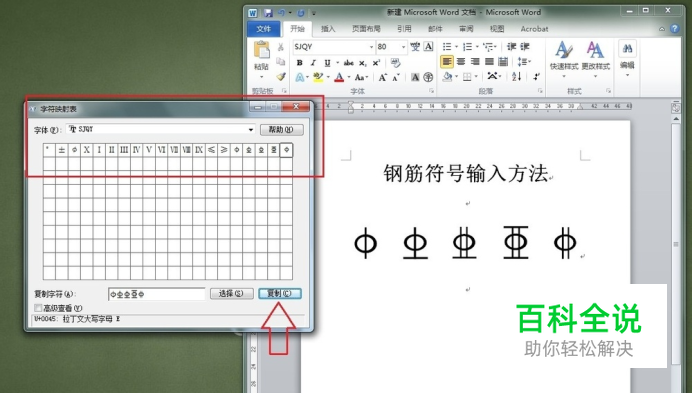692x393 pixels.
Task: Pick the red font color button
Action: coord(339,78)
